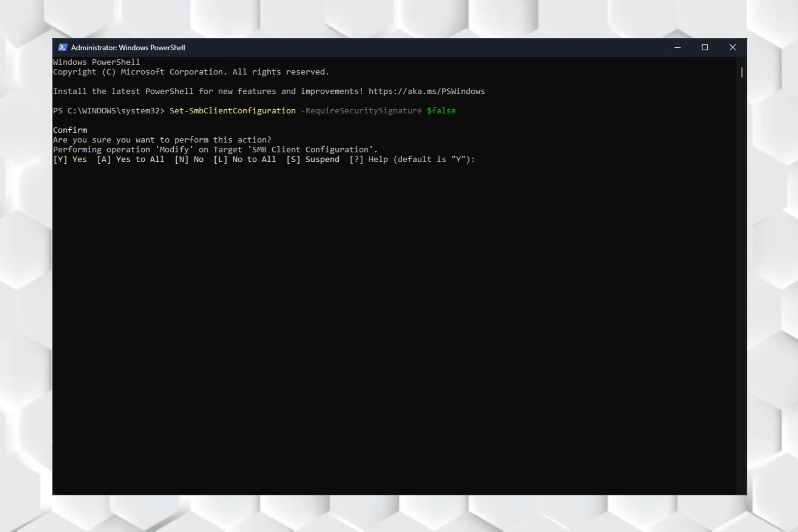Maximize the PowerShell window
This screenshot has height=532, width=798.
(705, 47)
